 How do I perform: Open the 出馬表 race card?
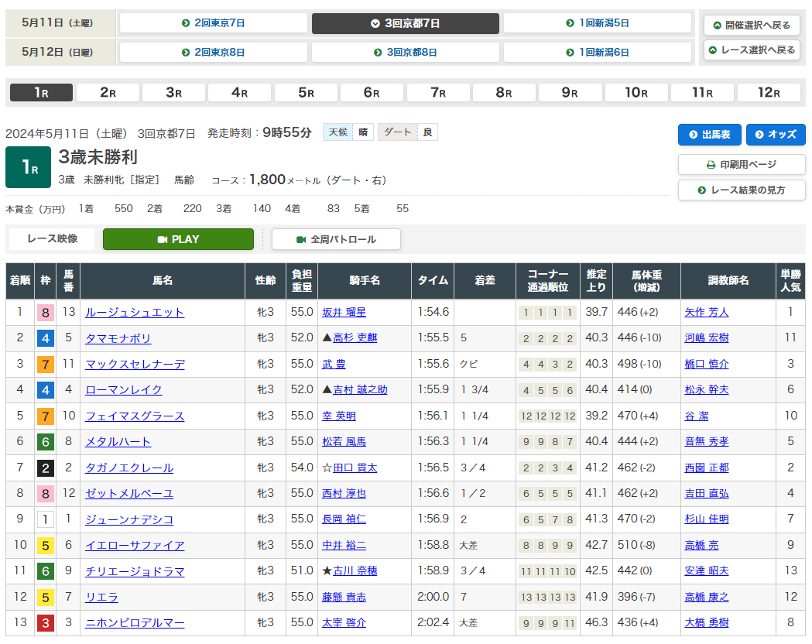click(x=709, y=135)
